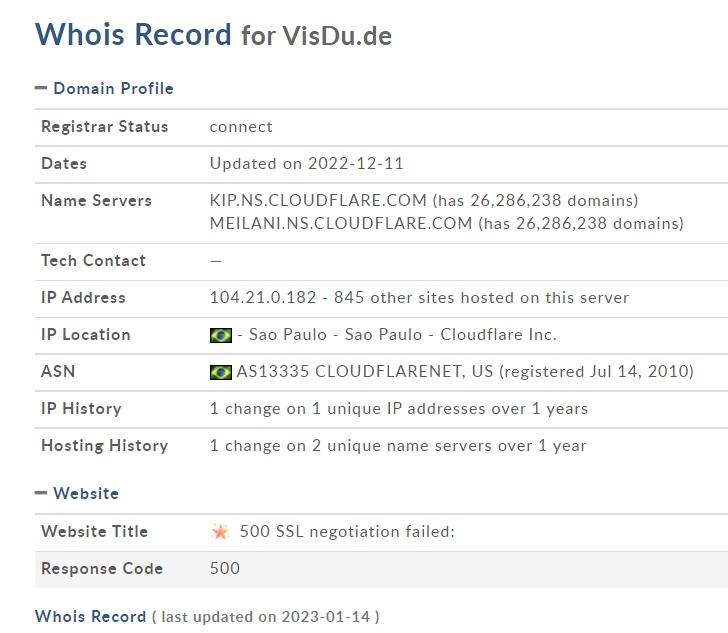This screenshot has width=728, height=633.
Task: Click the IP Address label
Action: click(83, 297)
